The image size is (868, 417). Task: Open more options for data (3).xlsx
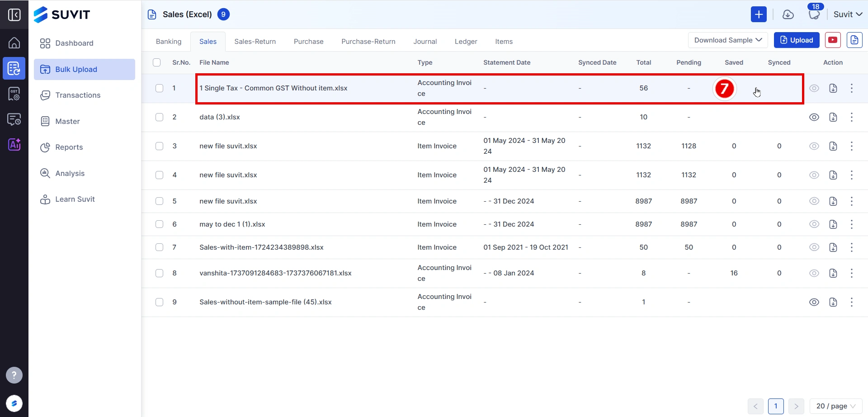coord(852,117)
